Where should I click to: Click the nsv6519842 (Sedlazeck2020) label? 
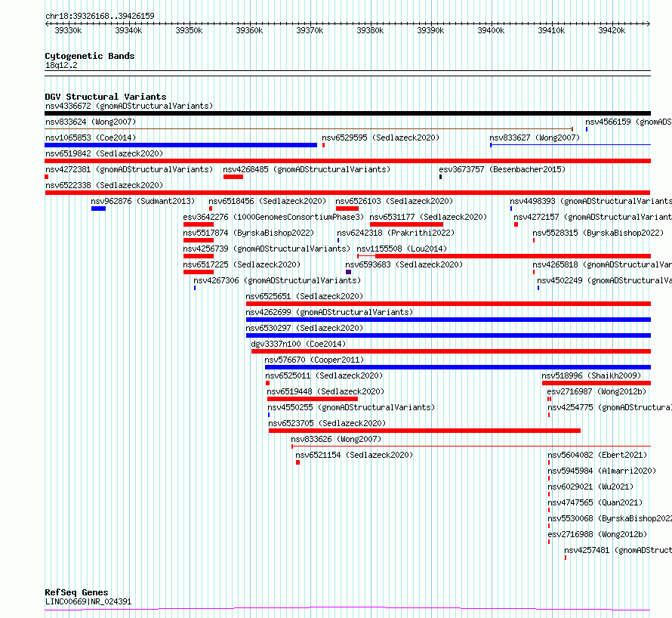tap(104, 153)
